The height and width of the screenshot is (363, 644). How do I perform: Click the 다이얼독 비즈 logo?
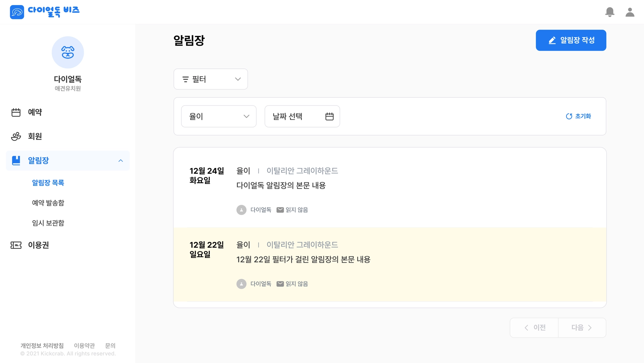(x=45, y=12)
